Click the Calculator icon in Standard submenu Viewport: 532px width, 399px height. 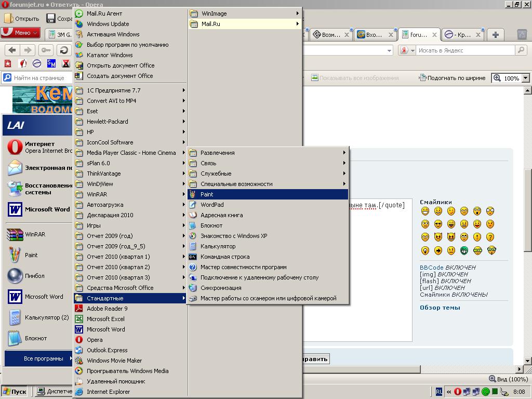coord(193,246)
